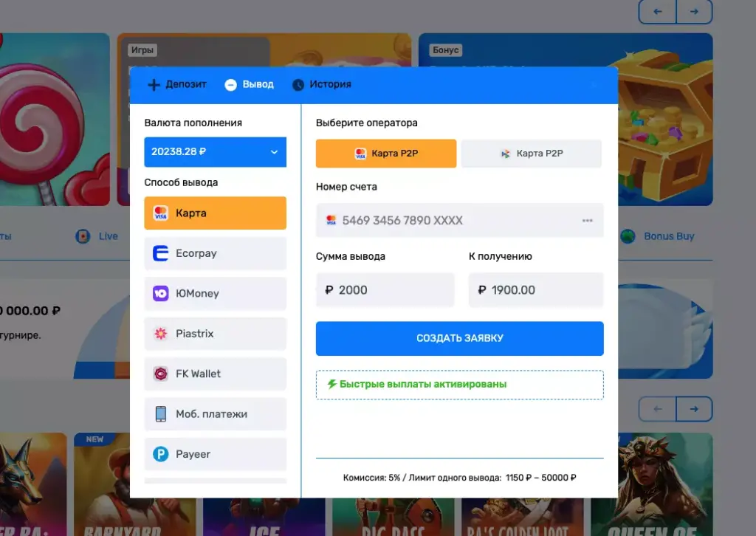This screenshot has width=756, height=536.
Task: Click the Сумма вывода amount field
Action: click(385, 290)
